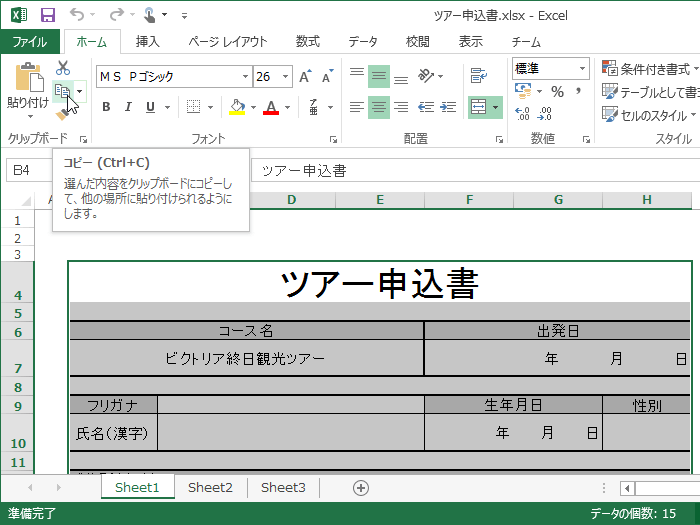The height and width of the screenshot is (525, 700).
Task: Open フォント dialog launcher
Action: pyautogui.click(x=333, y=140)
